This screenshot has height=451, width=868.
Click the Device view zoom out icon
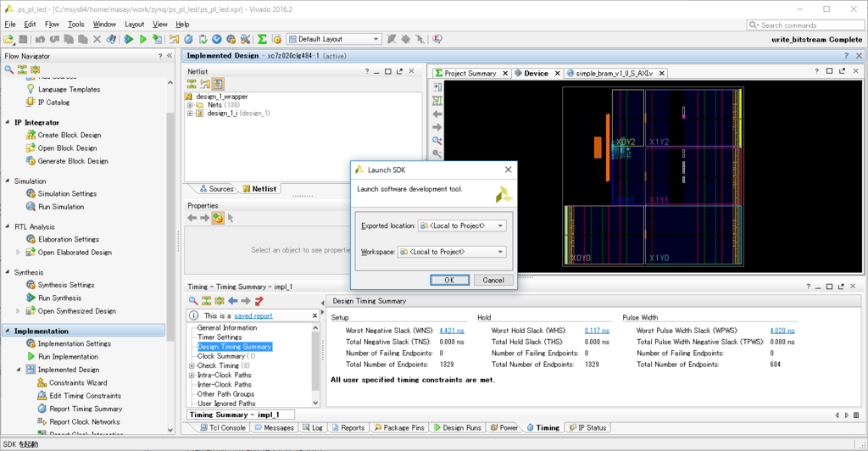point(437,153)
